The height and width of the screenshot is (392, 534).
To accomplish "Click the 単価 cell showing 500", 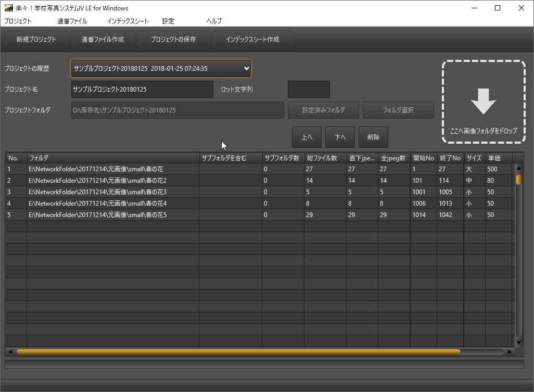I will click(x=499, y=169).
